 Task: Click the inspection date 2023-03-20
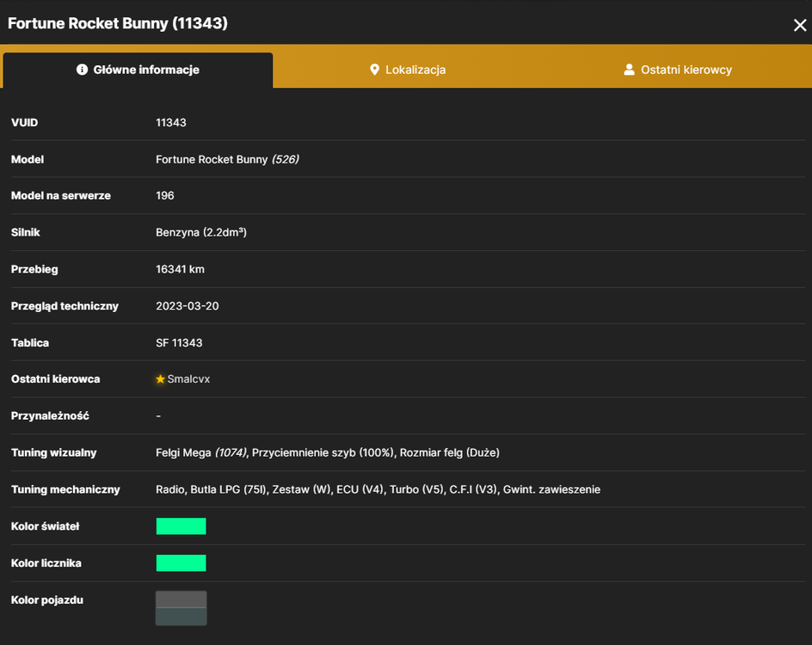coord(188,306)
